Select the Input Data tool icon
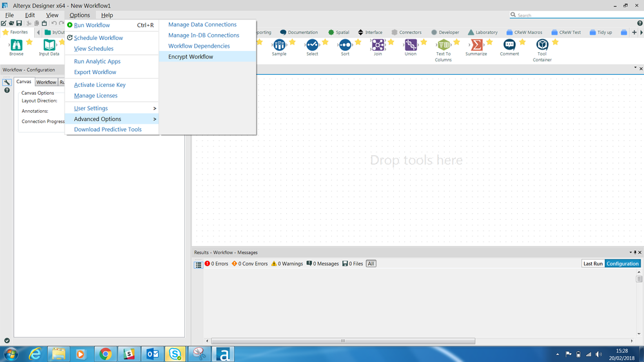This screenshot has width=644, height=362. [x=49, y=44]
